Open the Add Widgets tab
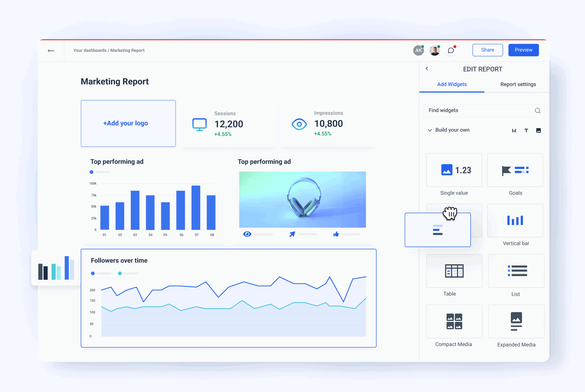 click(452, 84)
